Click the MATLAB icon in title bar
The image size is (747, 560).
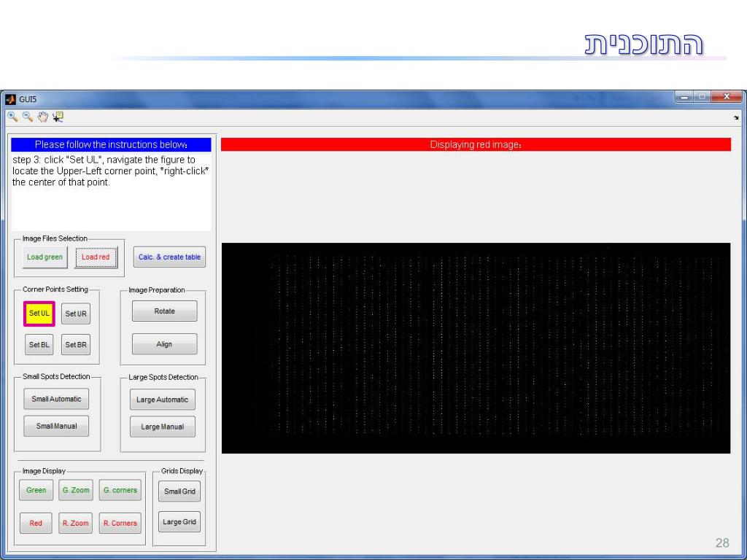pyautogui.click(x=10, y=99)
